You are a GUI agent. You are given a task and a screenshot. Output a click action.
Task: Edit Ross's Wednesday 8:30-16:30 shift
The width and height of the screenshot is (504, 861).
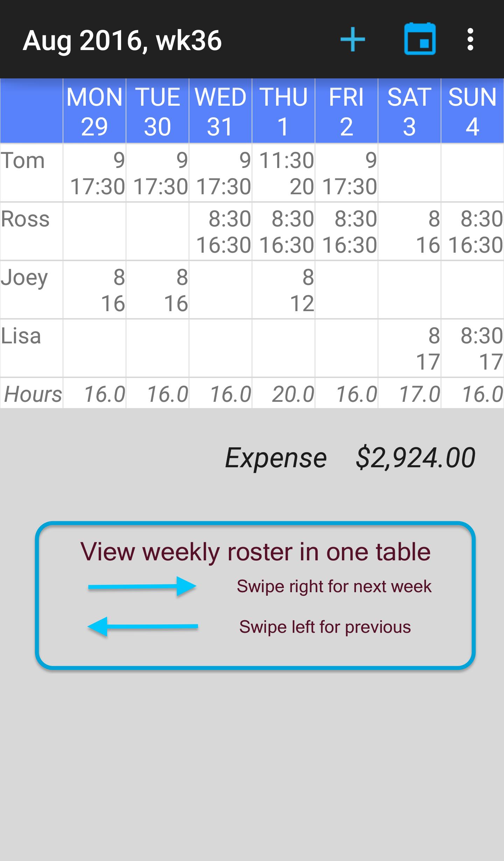tap(220, 231)
